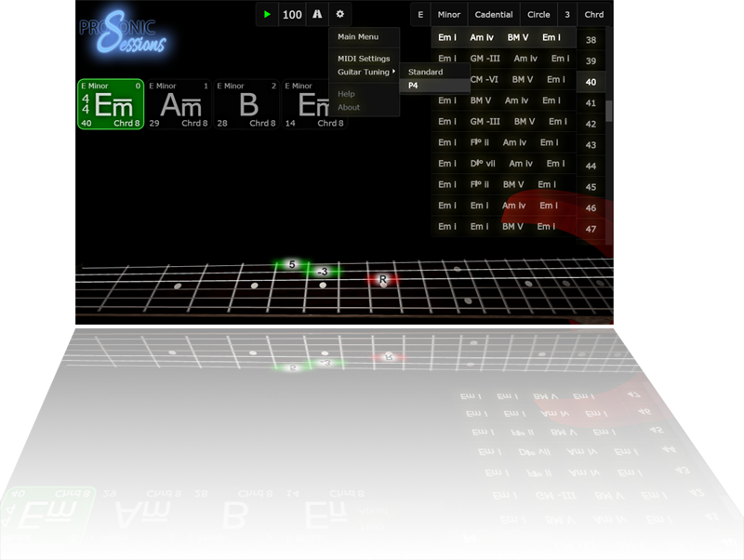Screen dimensions: 744x560
Task: Open the settings gear menu
Action: (341, 15)
